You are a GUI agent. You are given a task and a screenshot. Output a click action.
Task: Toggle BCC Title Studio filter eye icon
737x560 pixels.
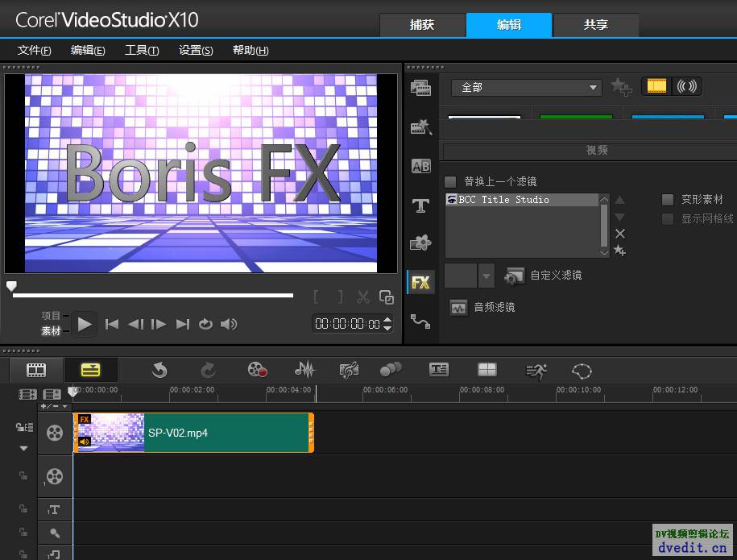(x=452, y=199)
